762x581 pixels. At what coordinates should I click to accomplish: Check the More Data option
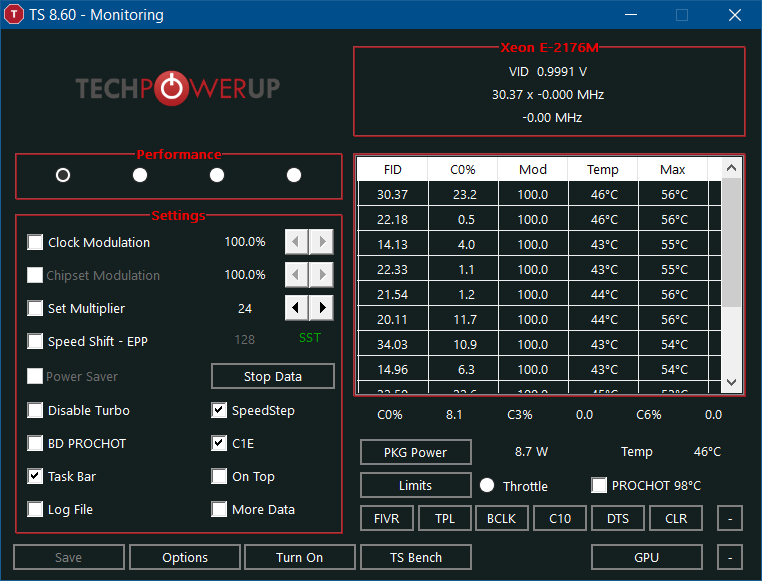[x=219, y=509]
